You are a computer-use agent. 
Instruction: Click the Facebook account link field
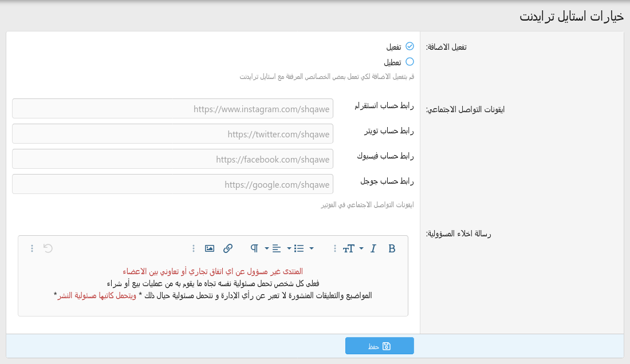pos(172,159)
